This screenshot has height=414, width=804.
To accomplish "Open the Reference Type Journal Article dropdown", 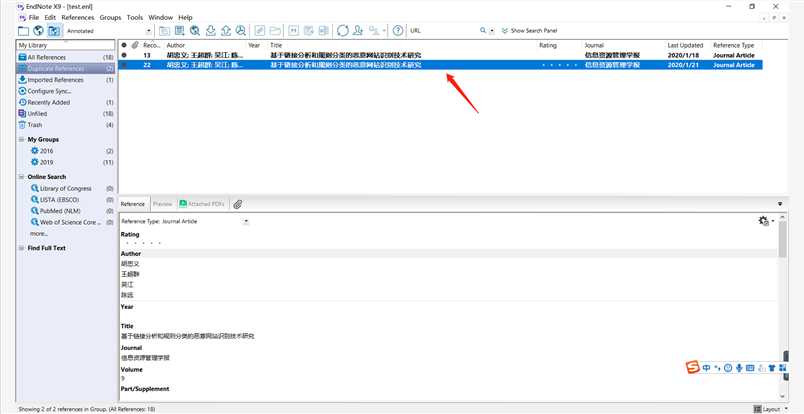I will pos(246,222).
